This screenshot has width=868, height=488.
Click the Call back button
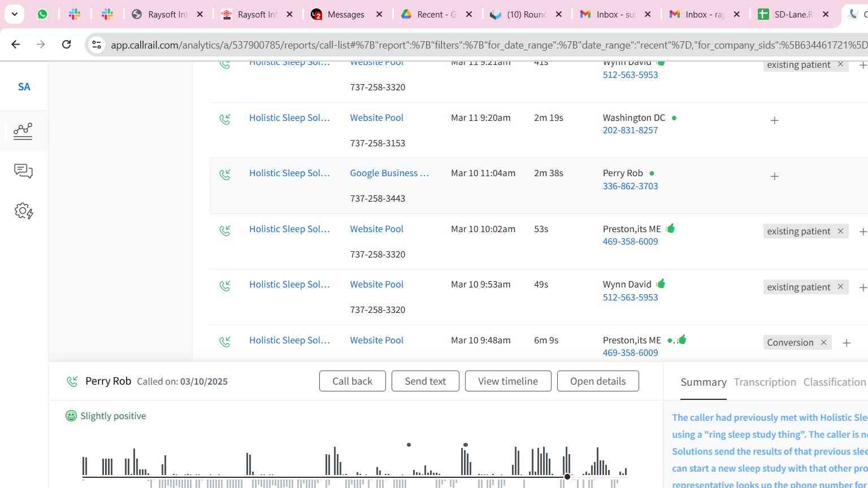coord(353,381)
